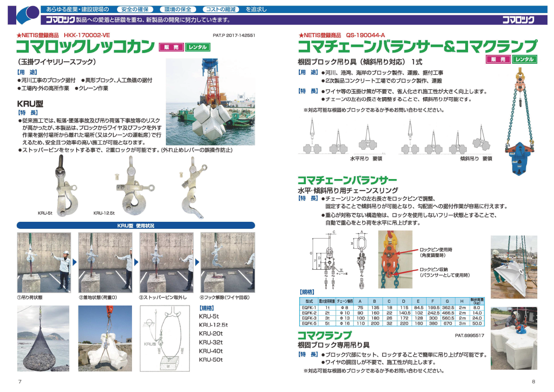The image size is (554, 392).
Task: Open the ①吊り荷状態 usage photo
Action: [x=44, y=262]
